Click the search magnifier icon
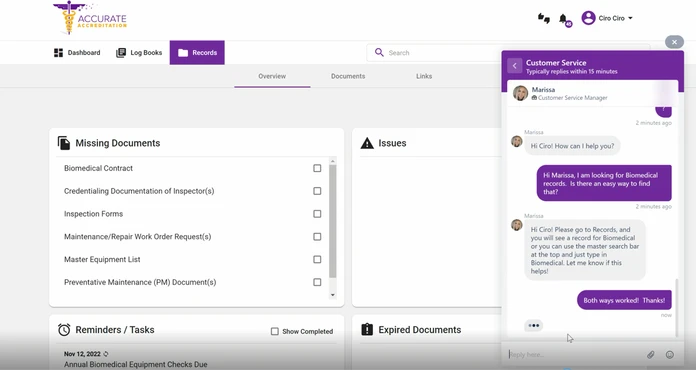Viewport: 696px width, 370px height. tap(379, 52)
